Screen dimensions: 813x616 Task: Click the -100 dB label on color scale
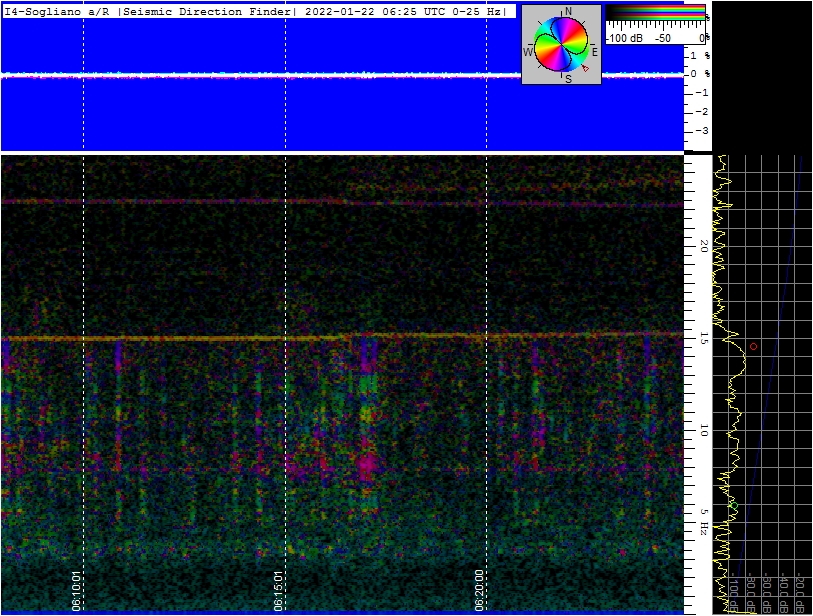click(x=626, y=37)
